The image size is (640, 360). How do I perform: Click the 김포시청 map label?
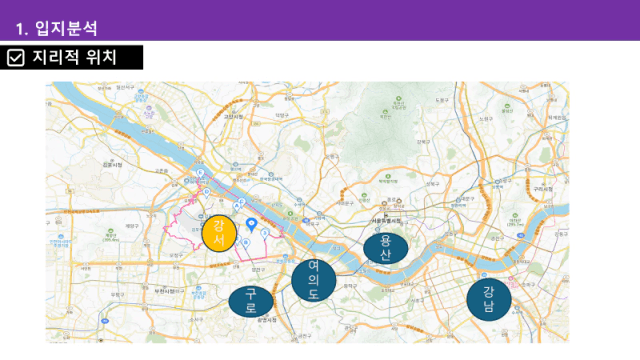[x=112, y=164]
